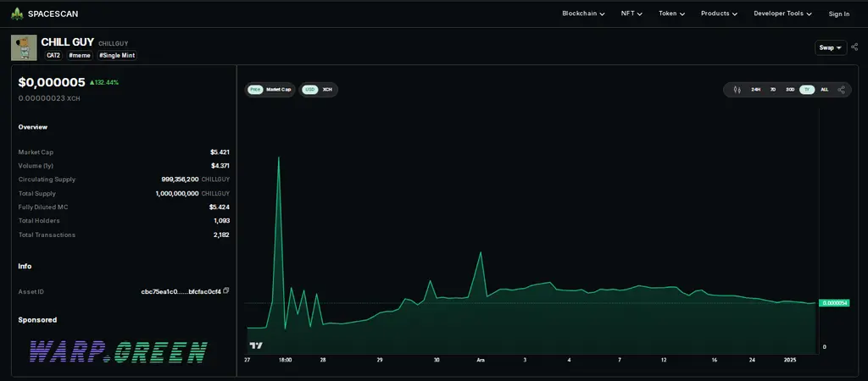Click the 0.00000023 XCH price

tap(49, 98)
